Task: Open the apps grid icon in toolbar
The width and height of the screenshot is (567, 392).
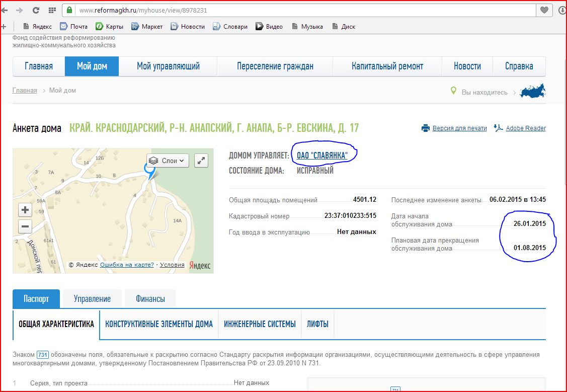Action: click(x=52, y=10)
